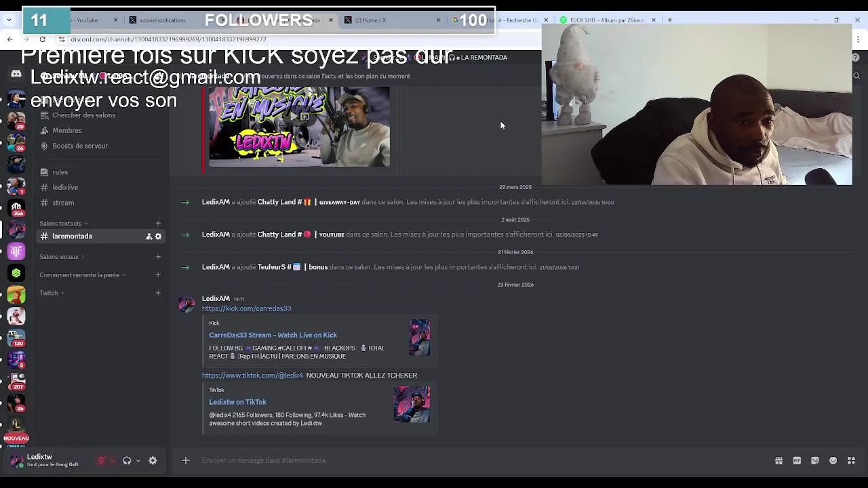Open the green and black server icon
The width and height of the screenshot is (868, 488).
[16, 273]
